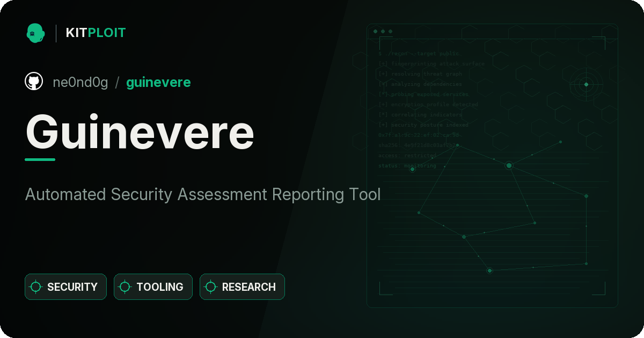Screen dimensions: 644x338
Task: Click the terminal line 'analyzing dependencies'
Action: pos(420,84)
